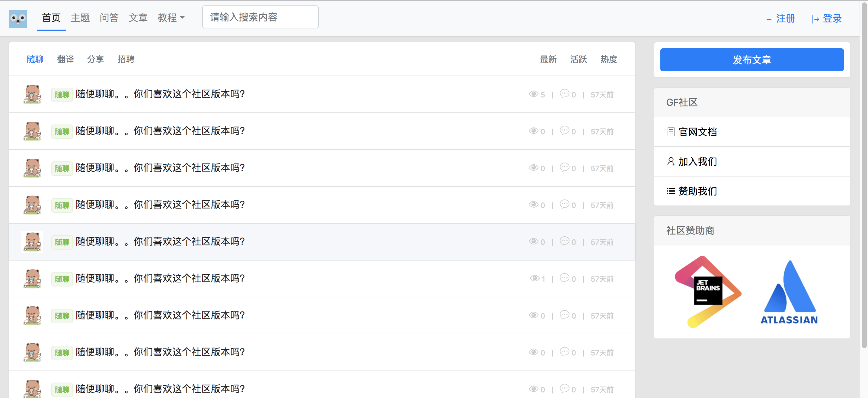The image size is (868, 398).
Task: Click the eye views icon on first post
Action: pyautogui.click(x=533, y=94)
